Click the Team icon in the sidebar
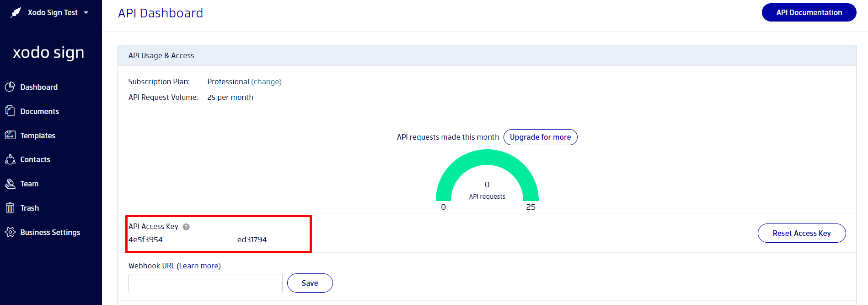Screen dimensions: 868x305 [10, 184]
